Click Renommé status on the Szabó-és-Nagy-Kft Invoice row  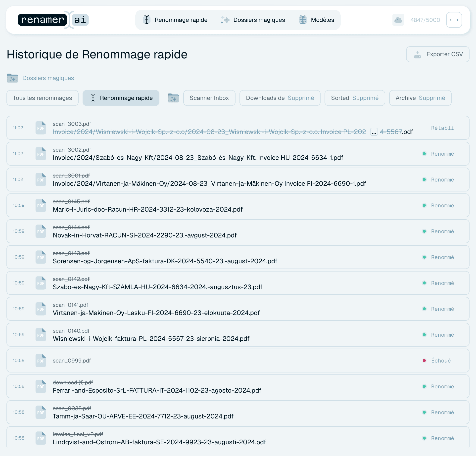coord(442,154)
